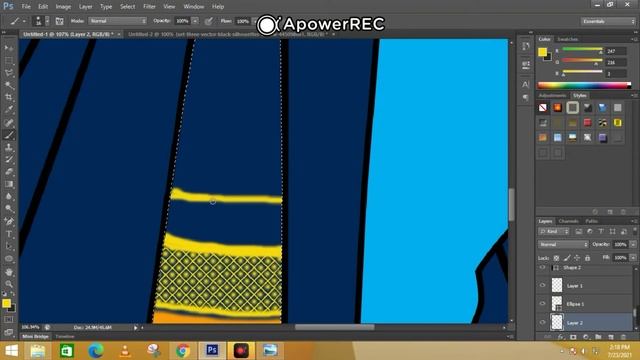Open the Paragraph panel icon

click(526, 98)
